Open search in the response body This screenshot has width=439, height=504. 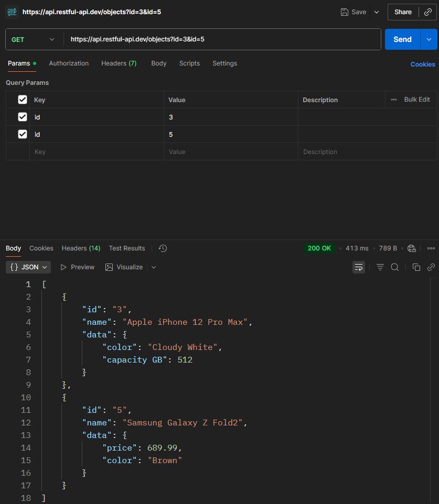point(395,267)
